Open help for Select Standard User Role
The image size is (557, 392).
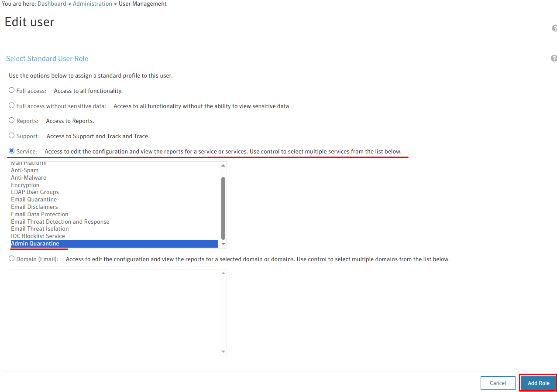pos(554,58)
